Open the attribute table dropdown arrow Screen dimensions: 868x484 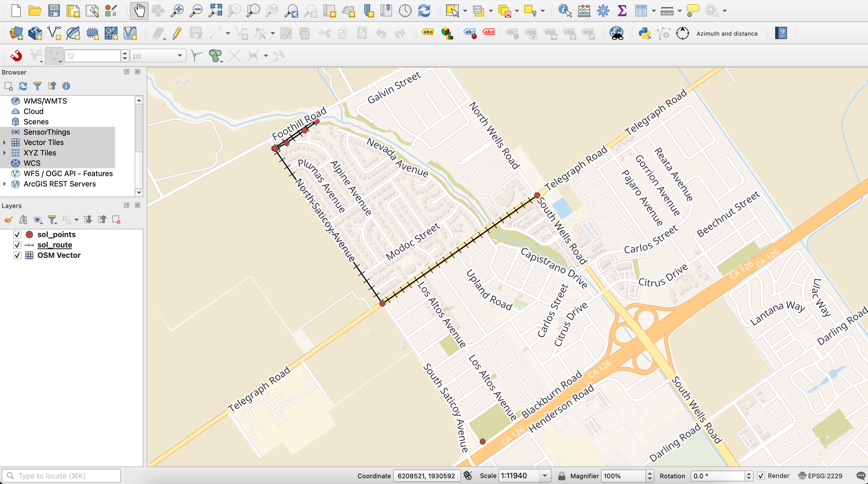tap(654, 11)
